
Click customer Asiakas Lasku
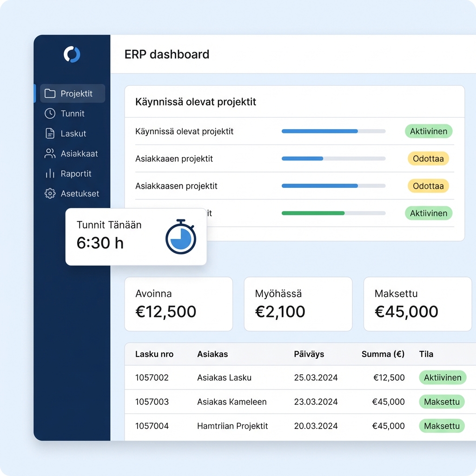click(225, 377)
